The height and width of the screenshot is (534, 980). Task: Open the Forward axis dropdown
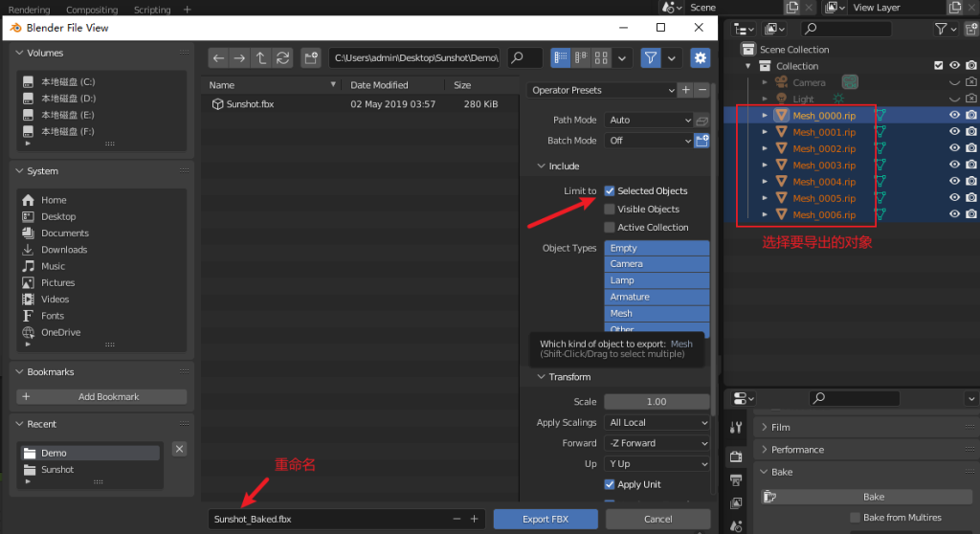(657, 443)
